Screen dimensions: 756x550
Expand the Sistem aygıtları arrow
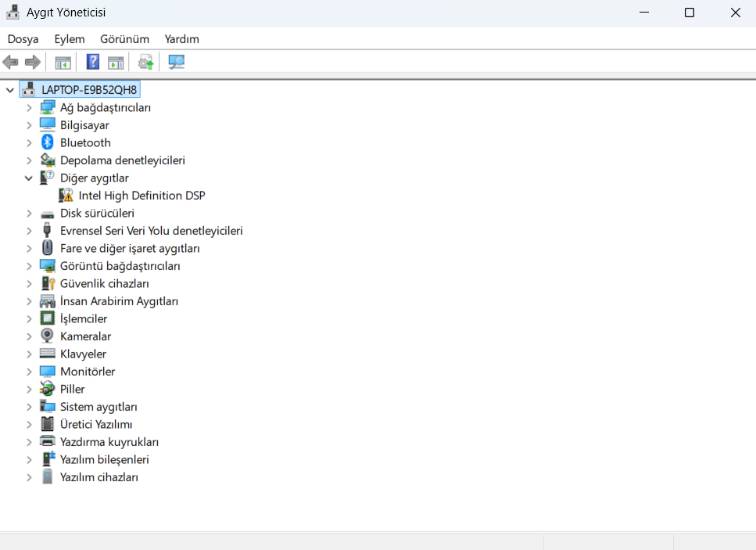29,407
